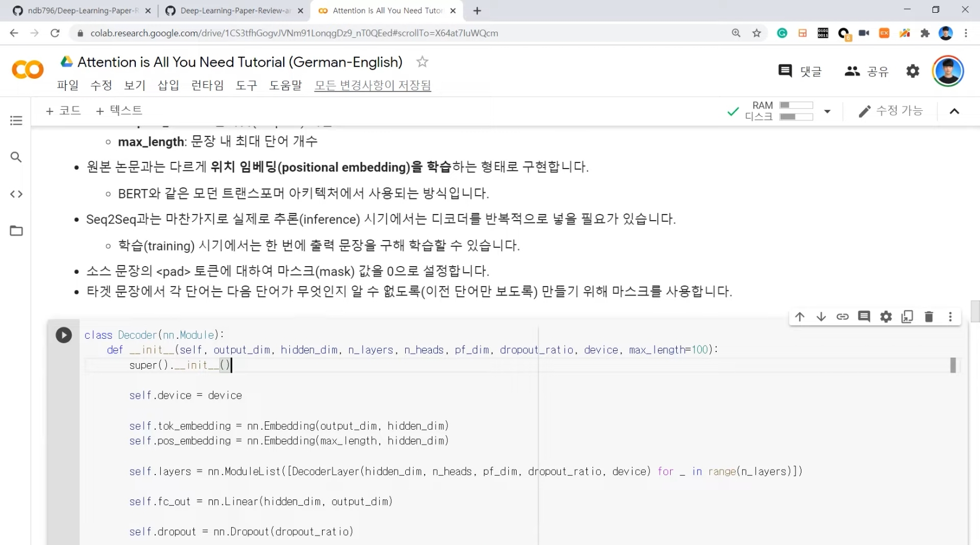
Task: Open the Google Drive icon beside title
Action: point(67,62)
